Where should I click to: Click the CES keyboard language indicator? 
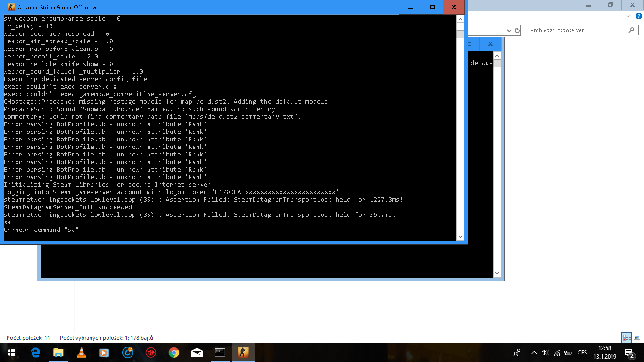582,353
